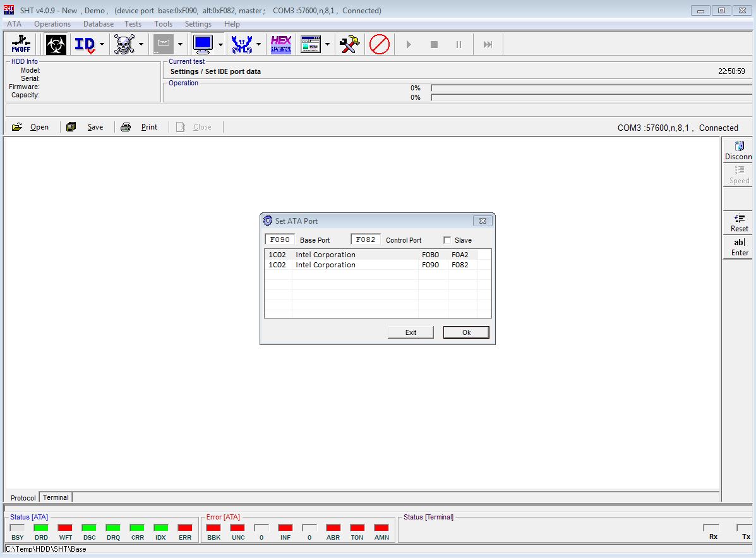The width and height of the screenshot is (756, 558).
Task: Open the ATA menu
Action: click(x=14, y=24)
